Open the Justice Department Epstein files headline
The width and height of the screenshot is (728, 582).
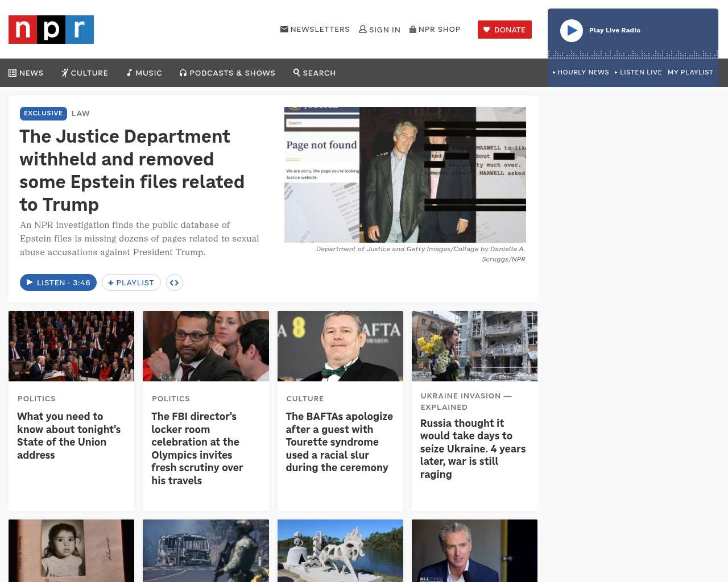coord(132,170)
